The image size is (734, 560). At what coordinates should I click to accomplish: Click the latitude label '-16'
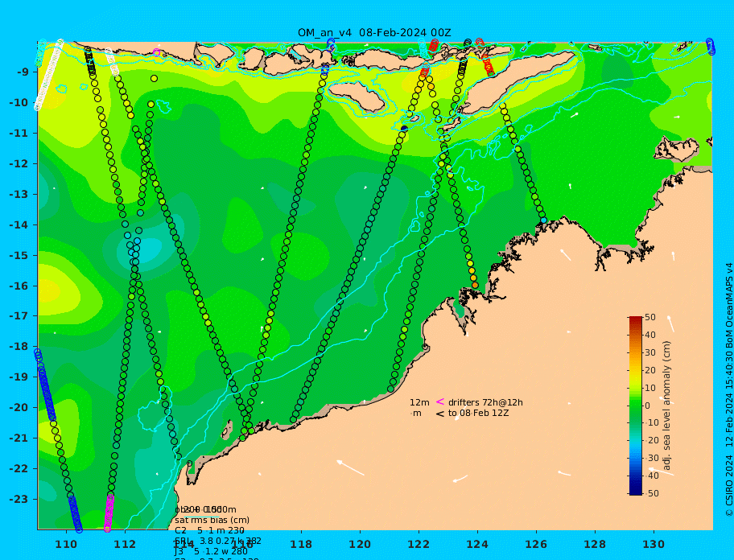(19, 286)
